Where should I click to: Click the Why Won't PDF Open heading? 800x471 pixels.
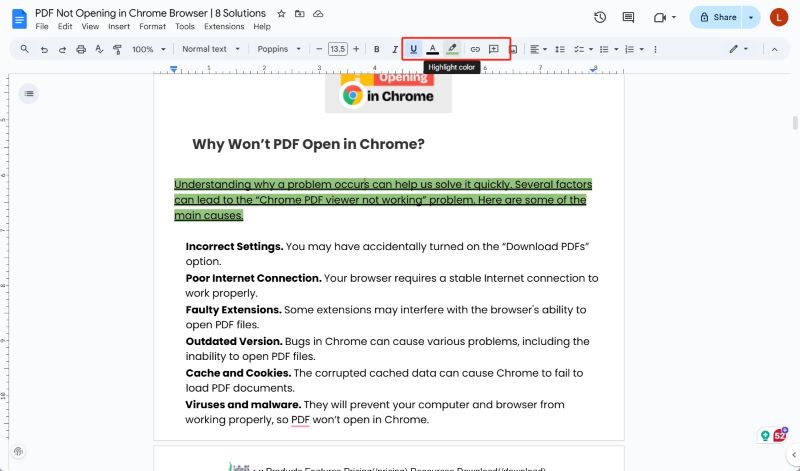point(308,144)
